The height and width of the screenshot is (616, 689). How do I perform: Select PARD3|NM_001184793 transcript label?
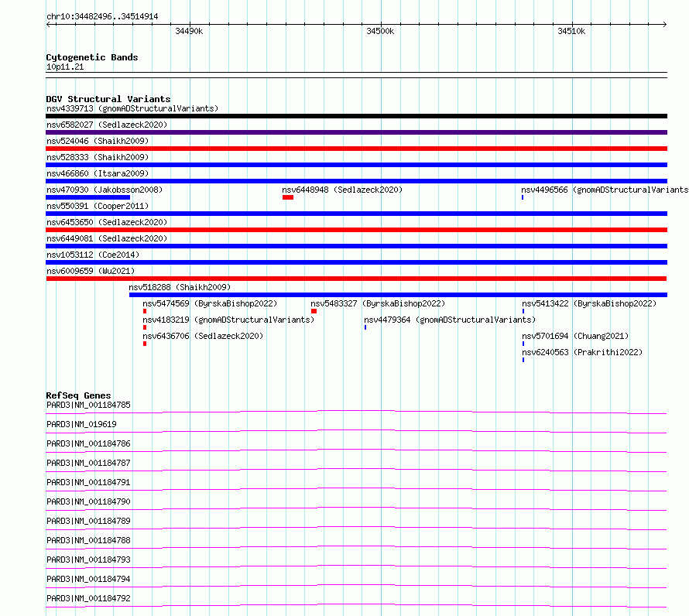(88, 560)
